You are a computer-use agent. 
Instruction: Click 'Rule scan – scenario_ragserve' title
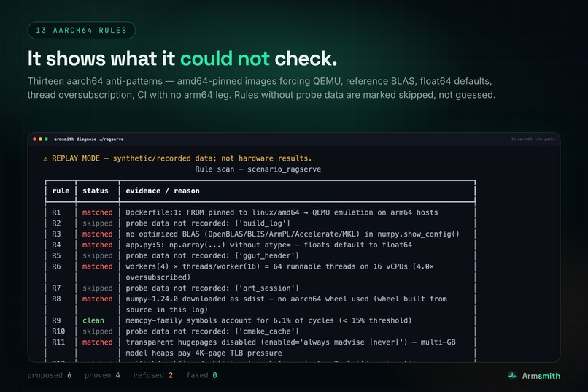258,169
